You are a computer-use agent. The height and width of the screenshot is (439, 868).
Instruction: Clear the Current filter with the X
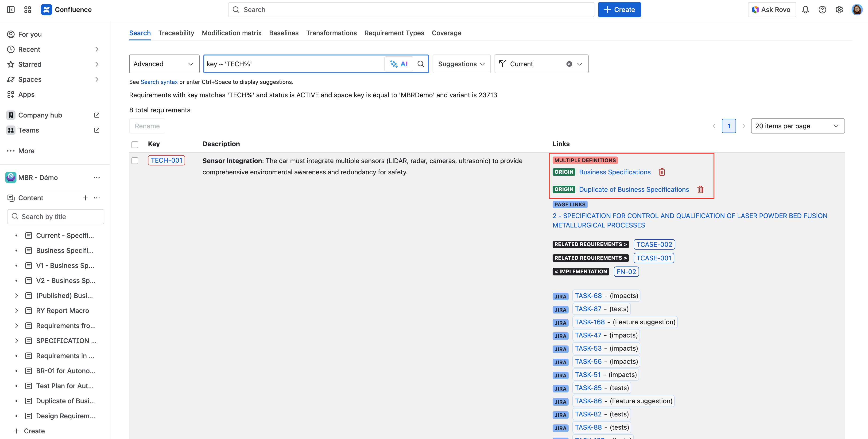pos(569,64)
